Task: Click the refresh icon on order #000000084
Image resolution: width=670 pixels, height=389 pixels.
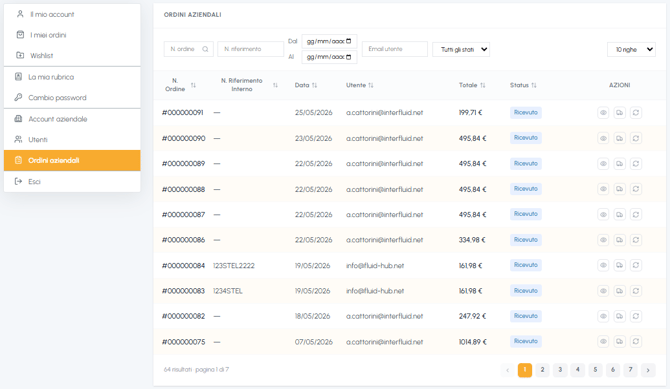Action: (636, 265)
